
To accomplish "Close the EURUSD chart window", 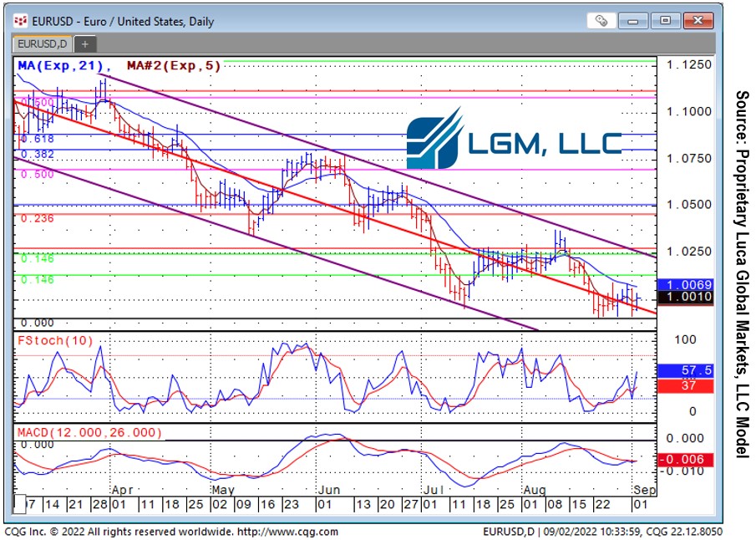I will tap(698, 21).
